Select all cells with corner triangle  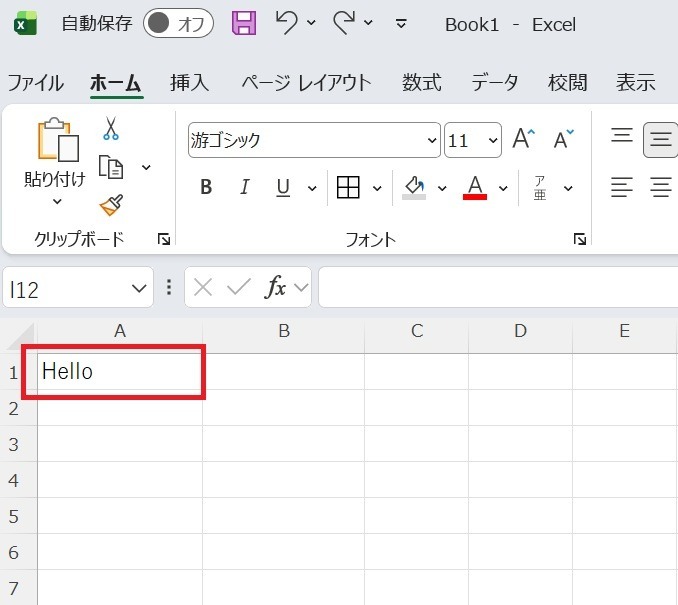[x=20, y=337]
